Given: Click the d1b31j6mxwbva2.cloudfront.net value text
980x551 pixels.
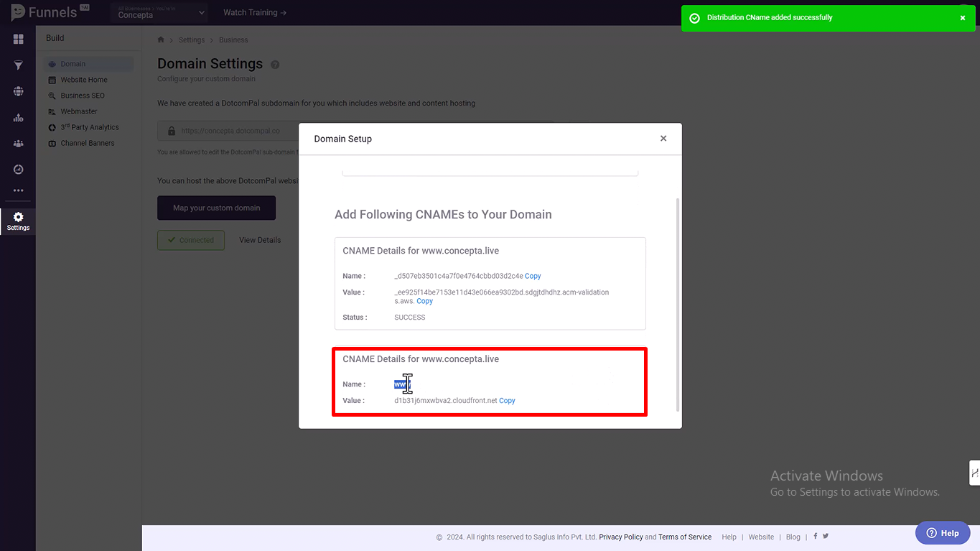Looking at the screenshot, I should [x=446, y=401].
